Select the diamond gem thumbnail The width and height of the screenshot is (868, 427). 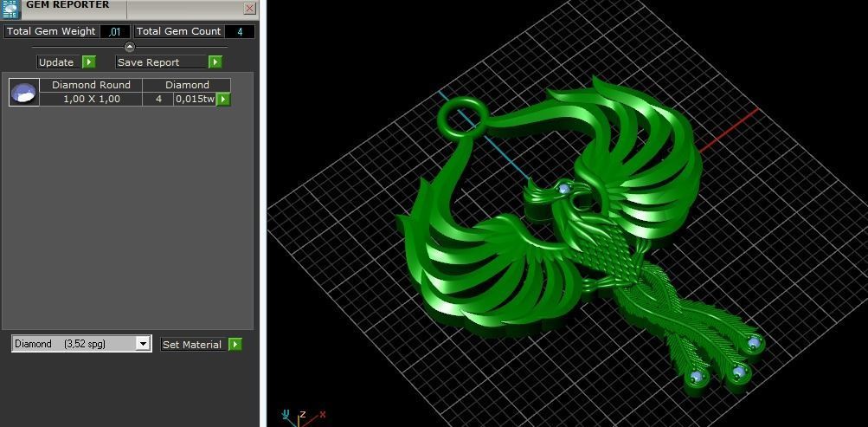pyautogui.click(x=24, y=92)
